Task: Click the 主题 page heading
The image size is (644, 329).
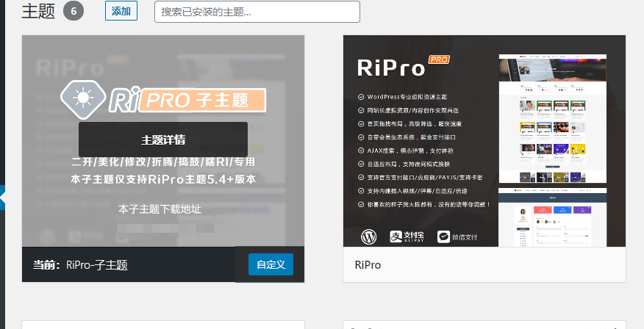Action: pos(38,11)
